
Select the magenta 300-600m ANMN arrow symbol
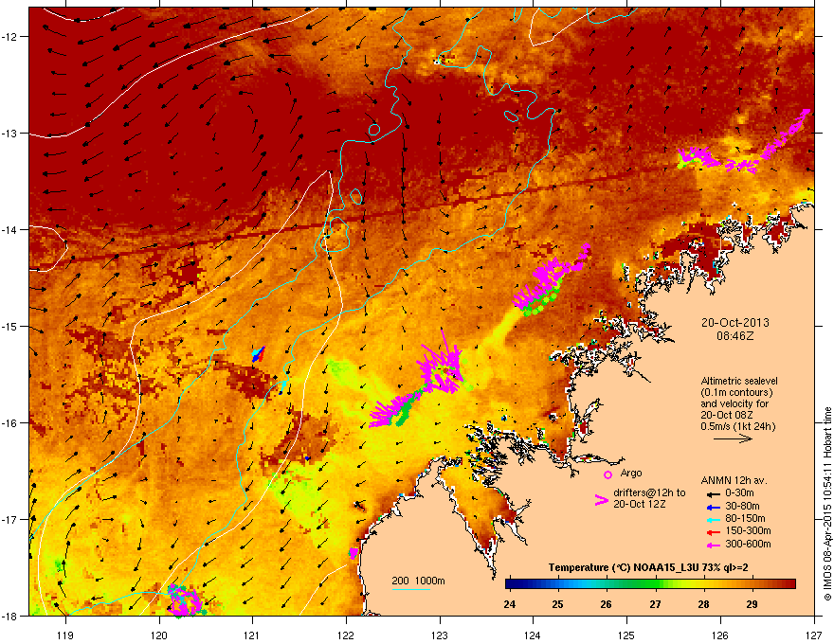713,546
